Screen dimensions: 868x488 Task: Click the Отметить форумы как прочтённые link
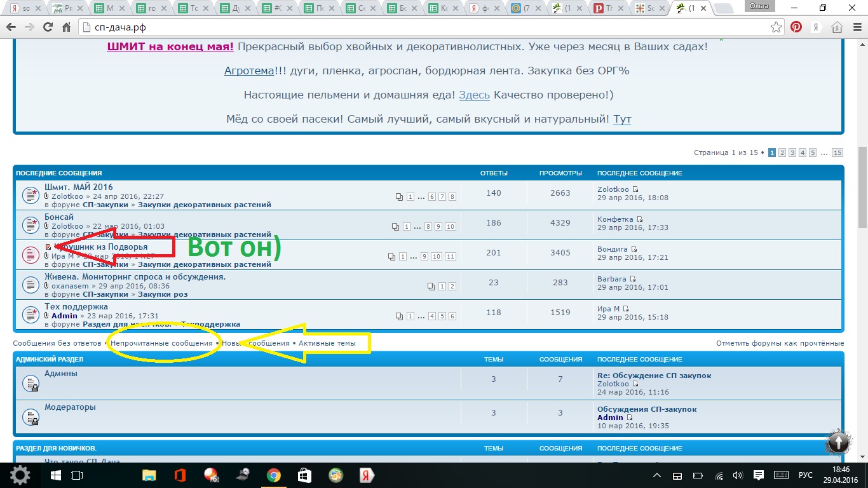pyautogui.click(x=780, y=343)
